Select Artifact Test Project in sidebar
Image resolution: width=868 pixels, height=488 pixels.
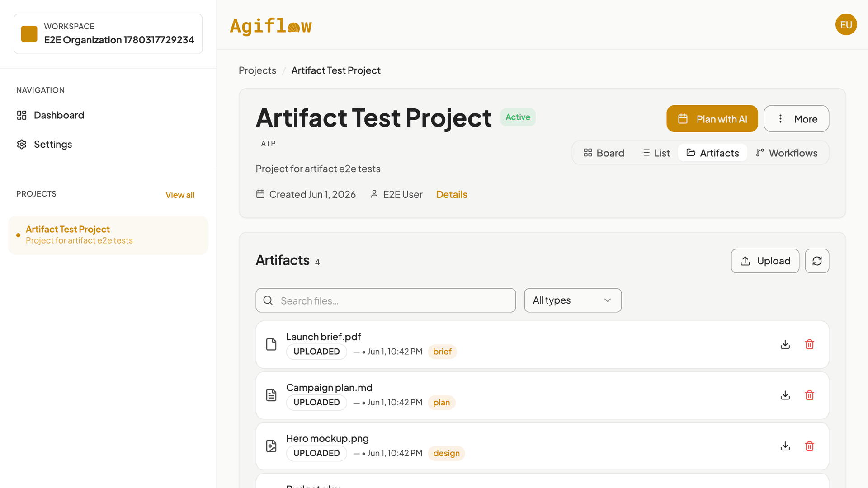click(x=108, y=235)
